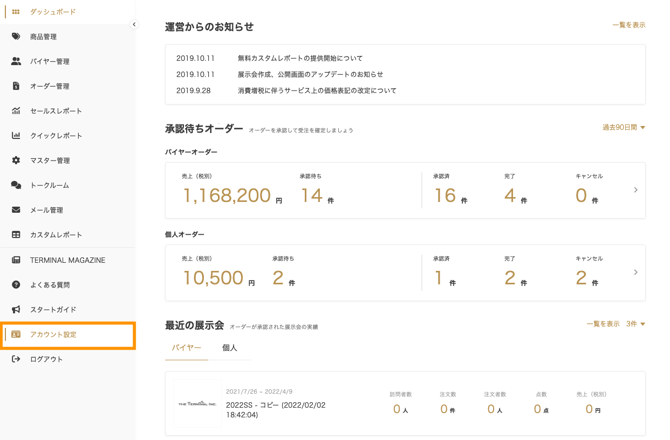Open メール管理 envelope icon
The image size is (670, 440).
coord(16,210)
